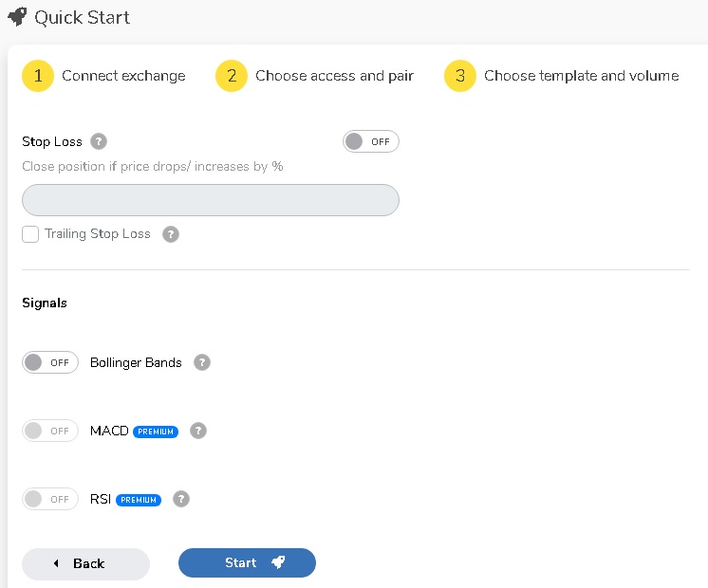Show the Trailing Stop Loss help icon
The width and height of the screenshot is (708, 588).
coord(171,234)
